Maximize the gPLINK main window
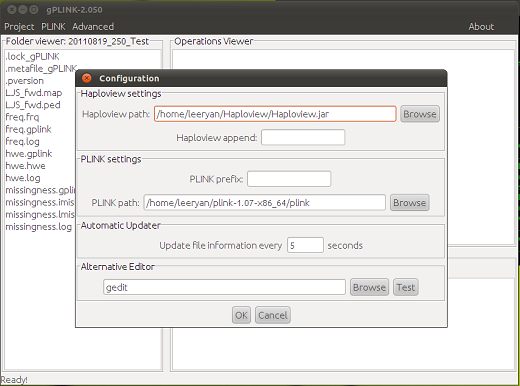This screenshot has width=520, height=386. pos(34,10)
